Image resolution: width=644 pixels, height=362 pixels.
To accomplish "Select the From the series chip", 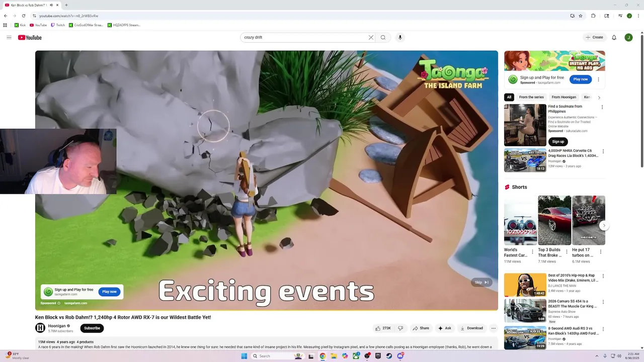I will tap(531, 97).
